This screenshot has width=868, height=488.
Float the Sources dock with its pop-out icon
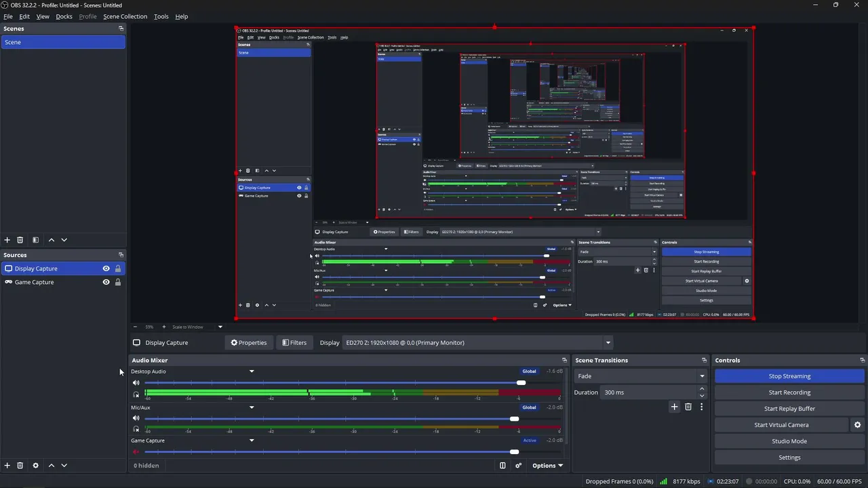(x=121, y=255)
